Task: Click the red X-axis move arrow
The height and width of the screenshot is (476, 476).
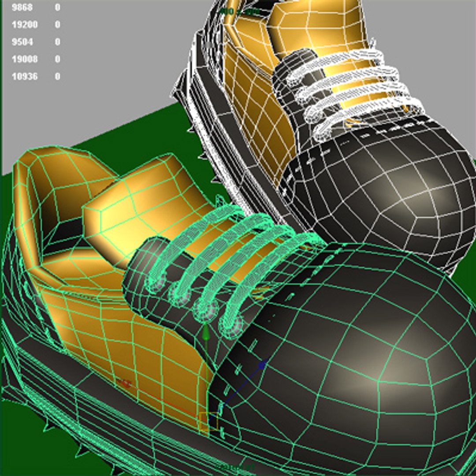Action: pyautogui.click(x=125, y=383)
